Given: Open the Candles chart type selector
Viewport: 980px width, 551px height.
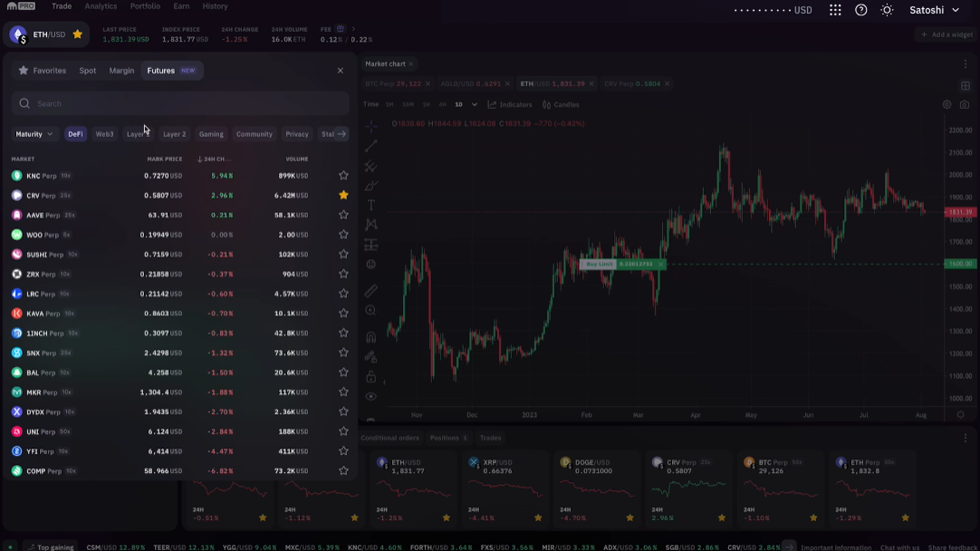Looking at the screenshot, I should click(x=561, y=105).
